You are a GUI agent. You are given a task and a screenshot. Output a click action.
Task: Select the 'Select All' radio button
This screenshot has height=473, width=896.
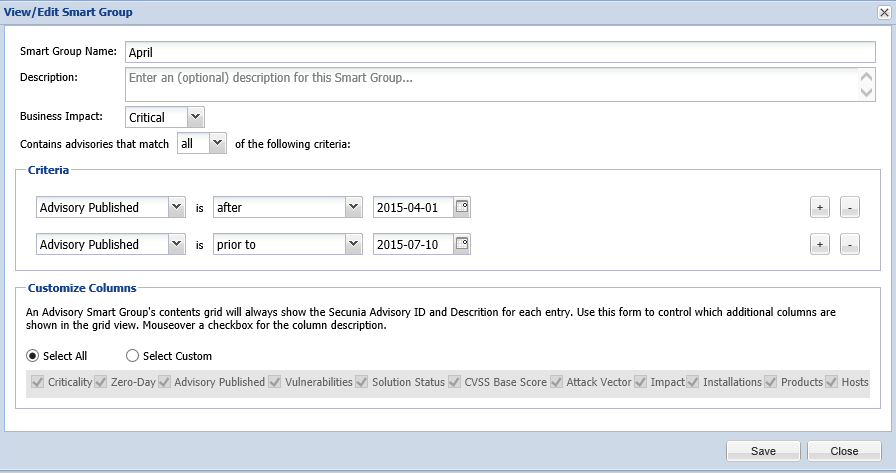pos(34,356)
